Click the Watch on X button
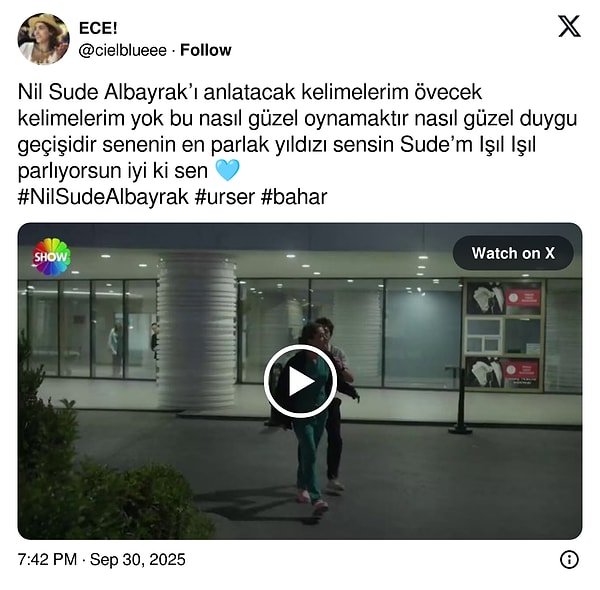Image resolution: width=600 pixels, height=590 pixels. (x=513, y=253)
